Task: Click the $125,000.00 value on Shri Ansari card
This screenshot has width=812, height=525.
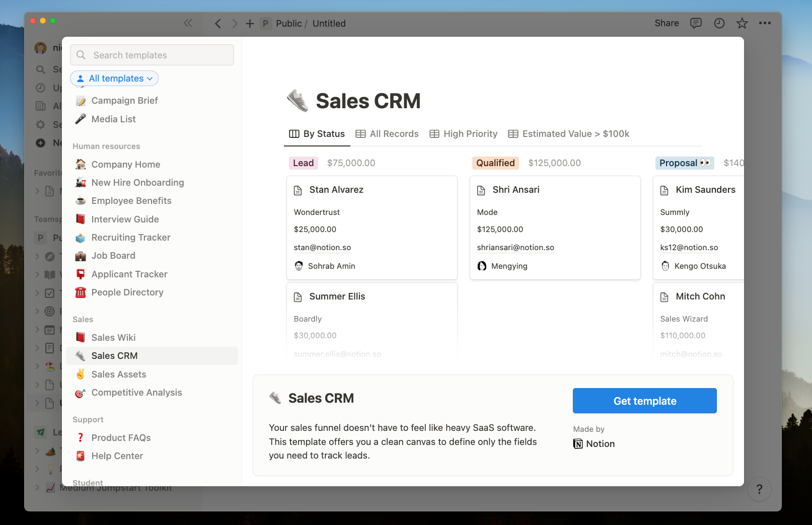Action: pos(500,230)
